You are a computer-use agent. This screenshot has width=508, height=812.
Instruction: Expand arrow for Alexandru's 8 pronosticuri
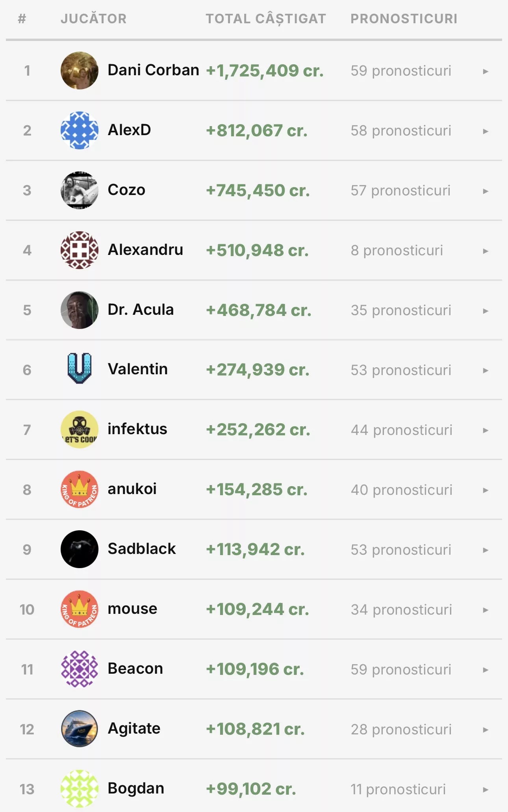[x=486, y=251]
